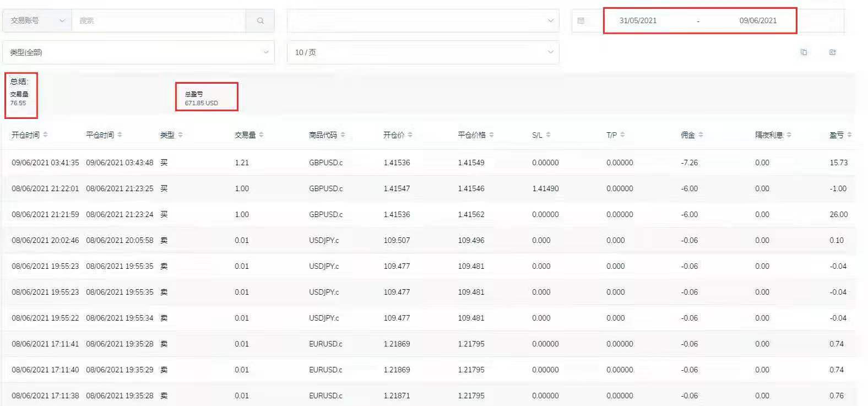Click the profit value 15.73
The width and height of the screenshot is (868, 406).
[839, 163]
